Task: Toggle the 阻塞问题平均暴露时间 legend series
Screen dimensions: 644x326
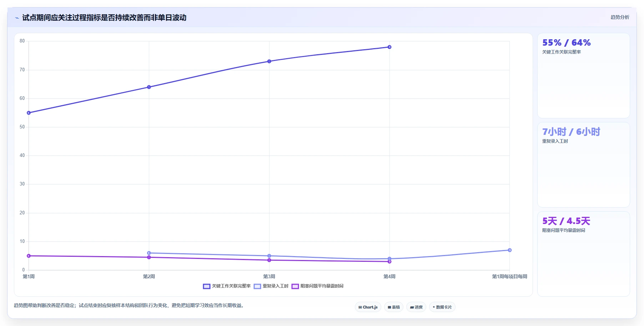Action: (x=317, y=286)
